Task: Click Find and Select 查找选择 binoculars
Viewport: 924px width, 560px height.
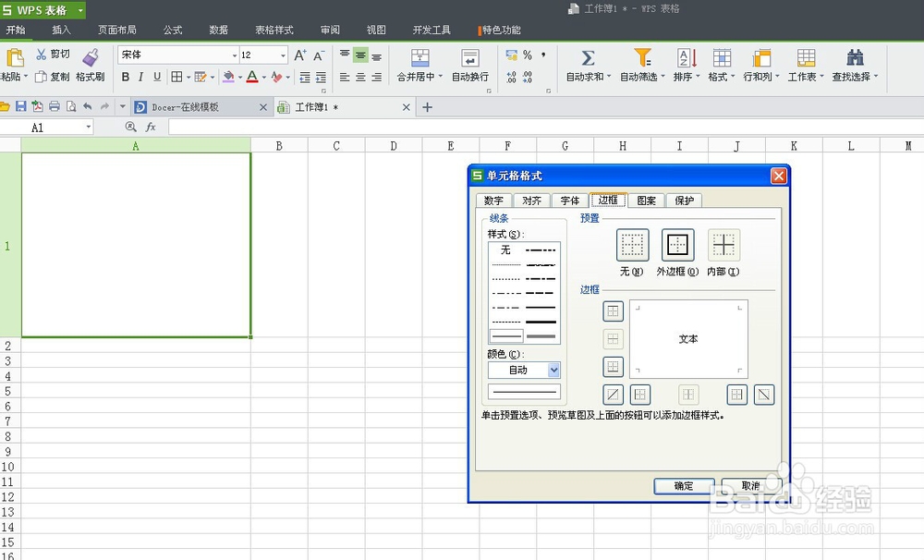Action: pyautogui.click(x=855, y=58)
